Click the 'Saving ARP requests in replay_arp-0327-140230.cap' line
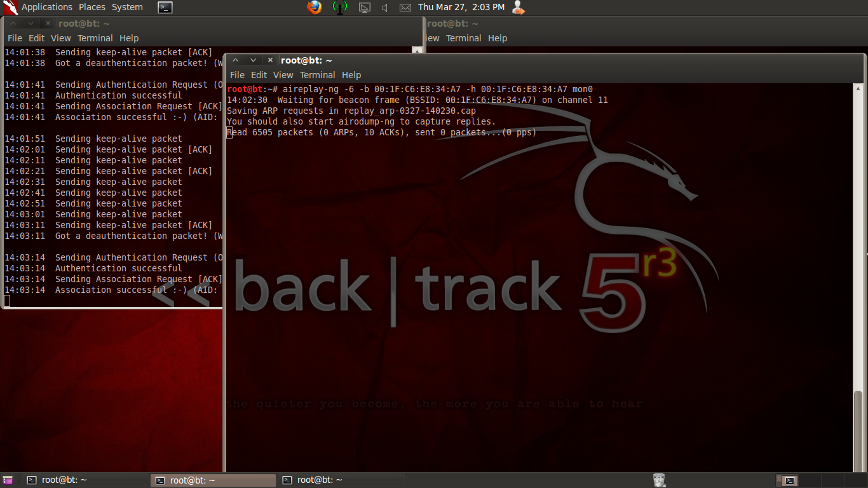 [x=351, y=111]
